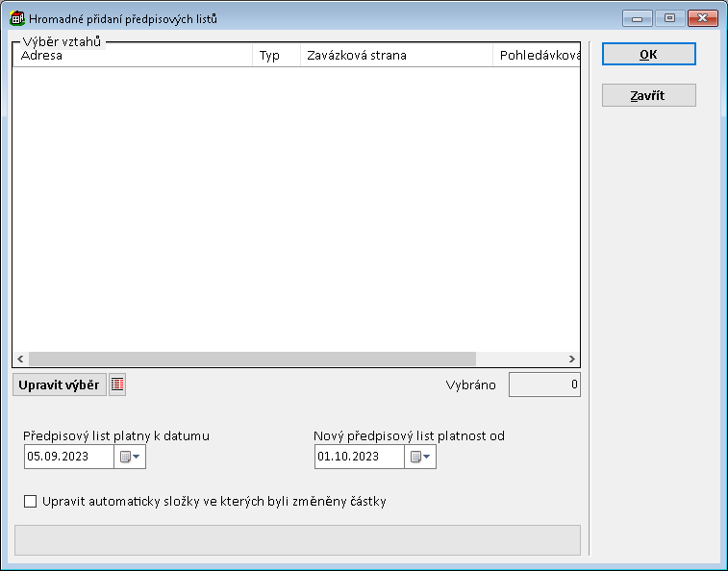Open Upravit výběr to edit selection
Image resolution: width=728 pixels, height=571 pixels.
(59, 385)
